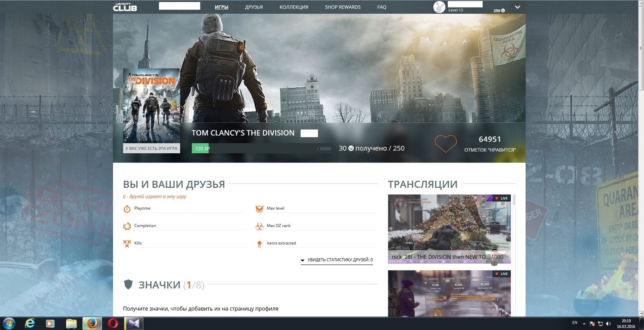Launch Opera from the taskbar
The height and width of the screenshot is (330, 644).
point(113,323)
